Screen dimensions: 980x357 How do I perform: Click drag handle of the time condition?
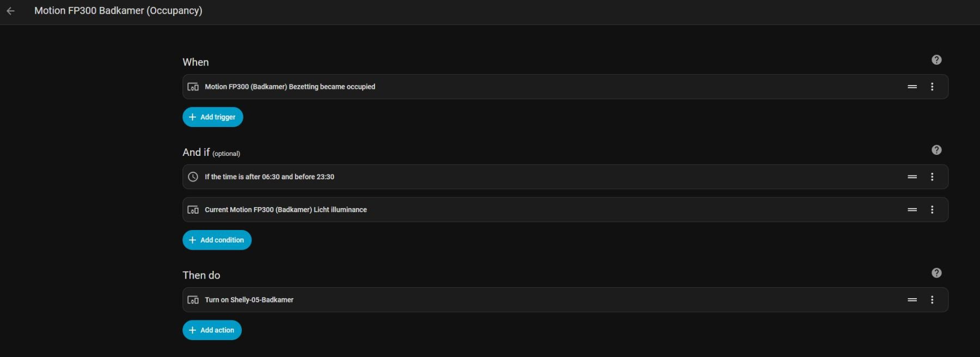[x=912, y=177]
